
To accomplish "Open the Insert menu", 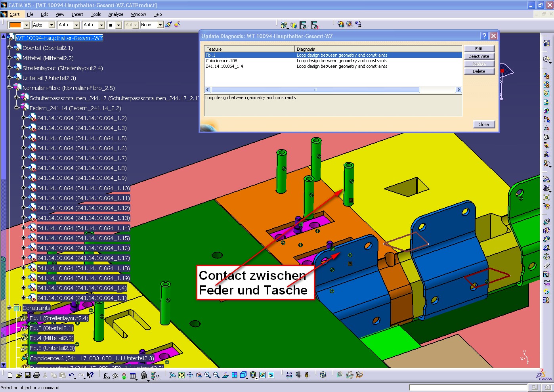I will point(77,14).
